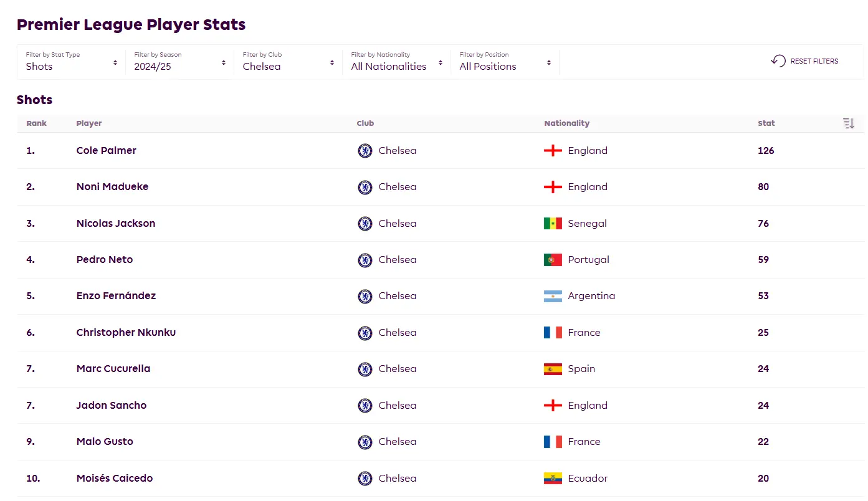Click Chelsea crest in Moisés Caicedo row

(365, 479)
